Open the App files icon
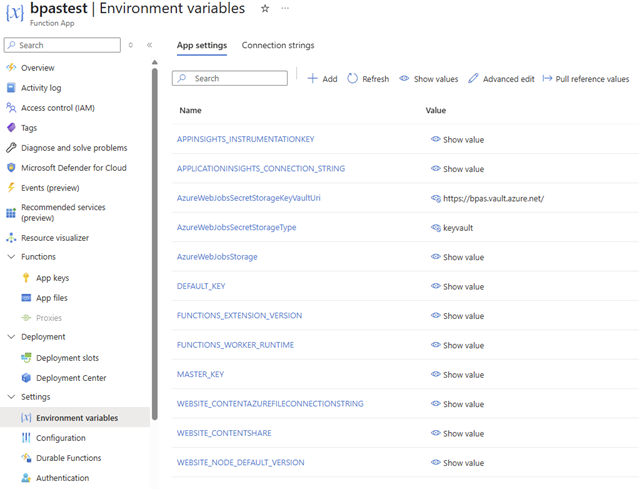 26,298
